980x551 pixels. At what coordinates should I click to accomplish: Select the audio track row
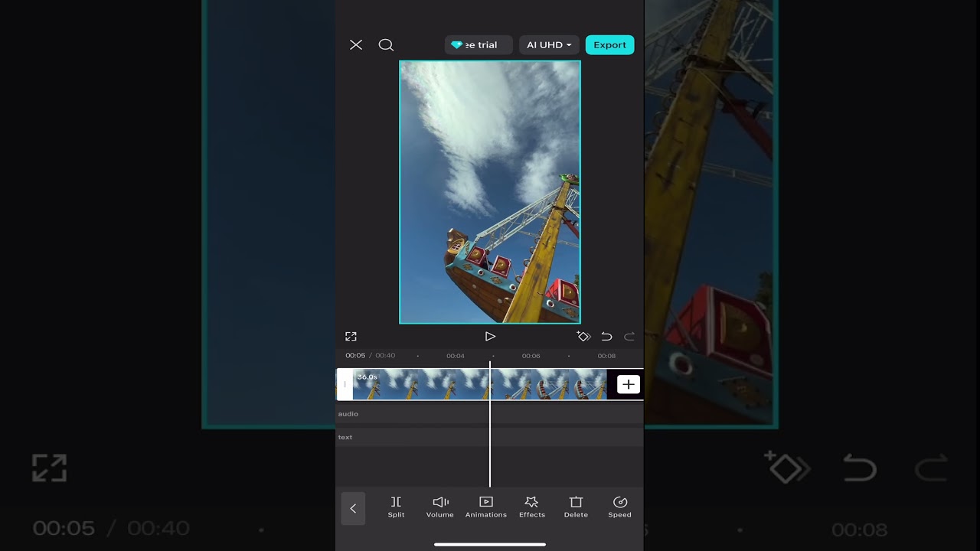pyautogui.click(x=490, y=414)
